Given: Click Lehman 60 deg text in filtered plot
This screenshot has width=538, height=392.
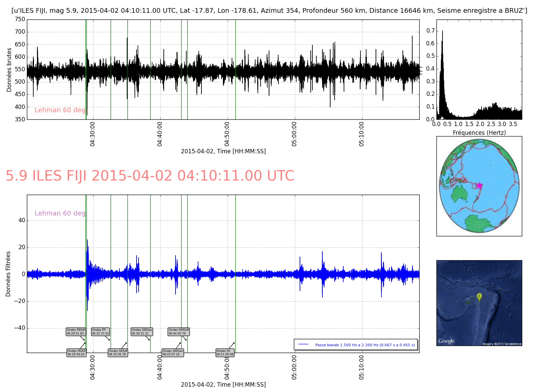Looking at the screenshot, I should click(x=60, y=213).
